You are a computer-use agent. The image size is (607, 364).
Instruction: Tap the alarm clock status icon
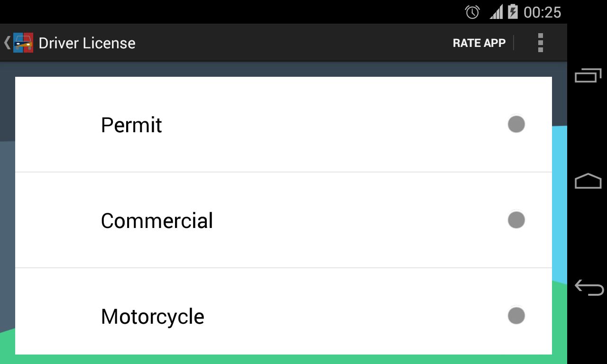(472, 12)
